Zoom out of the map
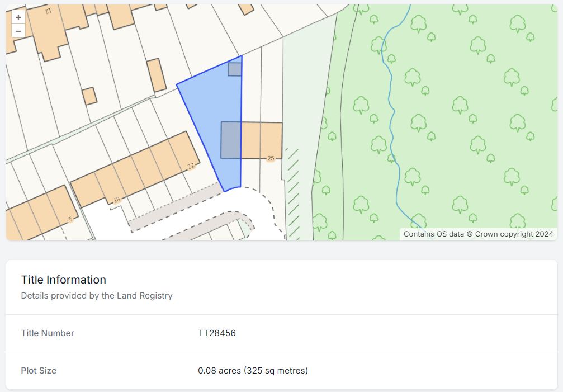 tap(18, 31)
